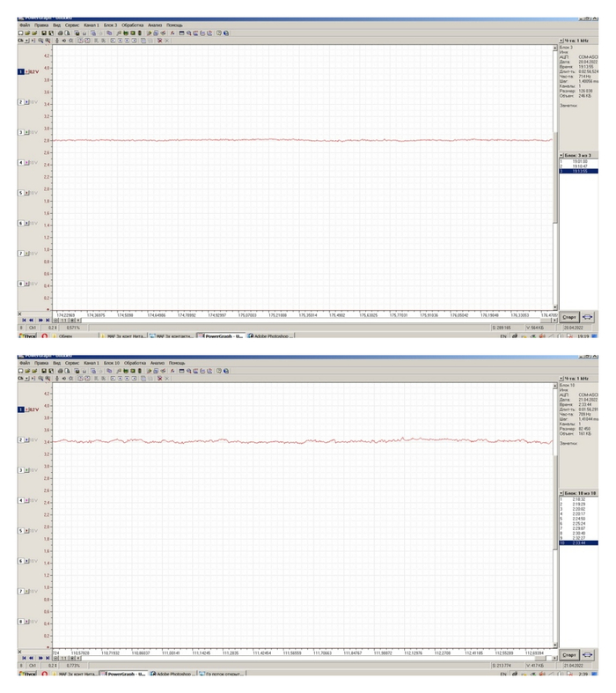Click the Пуск start button in upper taskbar

coord(27,336)
